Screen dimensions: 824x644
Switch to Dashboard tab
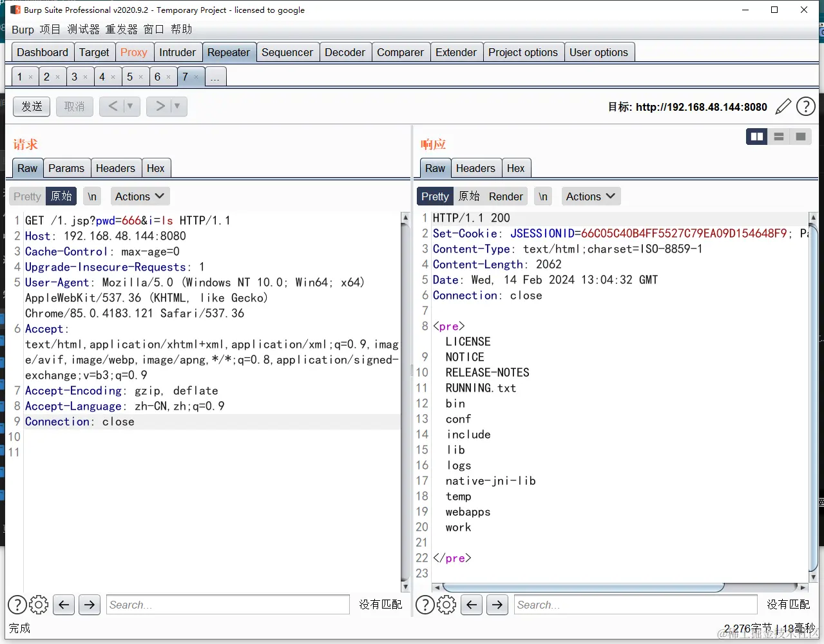point(43,52)
